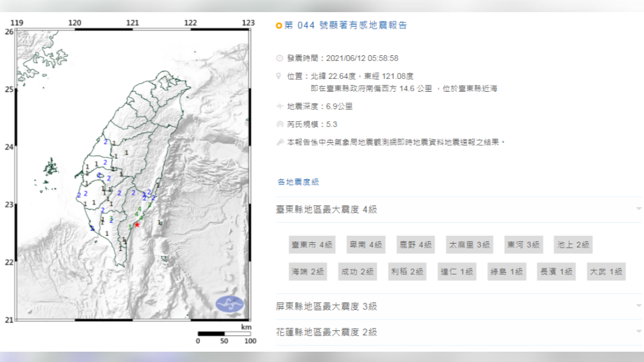Click the 花蓮縣地區最大震度 2級 heading
This screenshot has width=644, height=362.
(326, 332)
